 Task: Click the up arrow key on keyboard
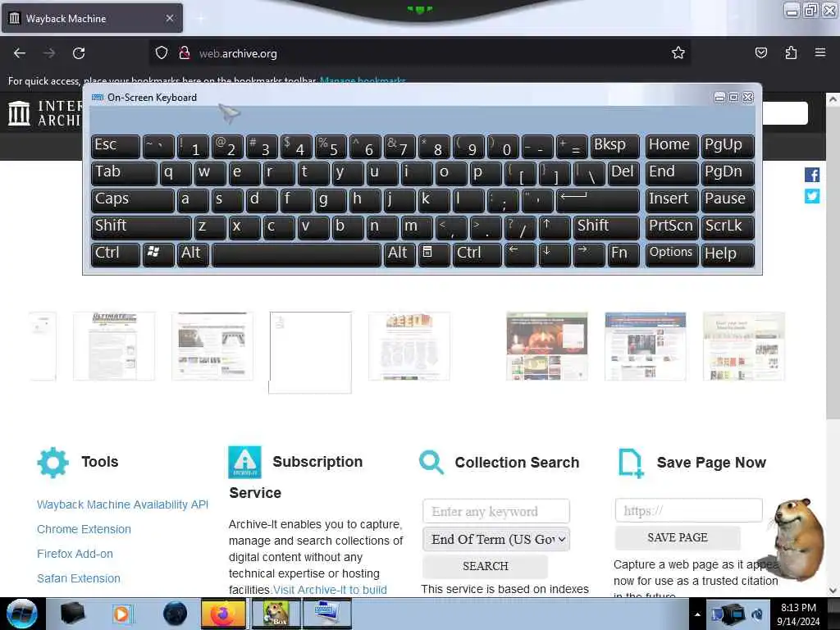[x=554, y=227]
